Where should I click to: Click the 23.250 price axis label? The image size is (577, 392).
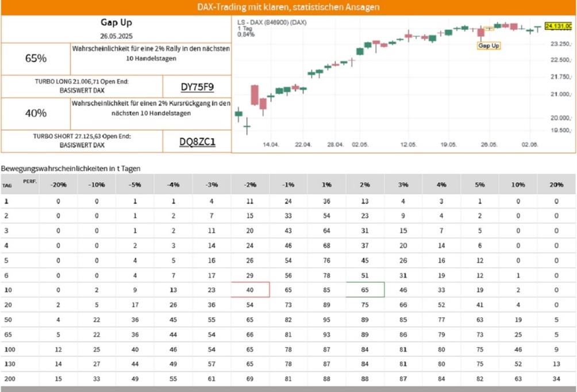pos(561,44)
